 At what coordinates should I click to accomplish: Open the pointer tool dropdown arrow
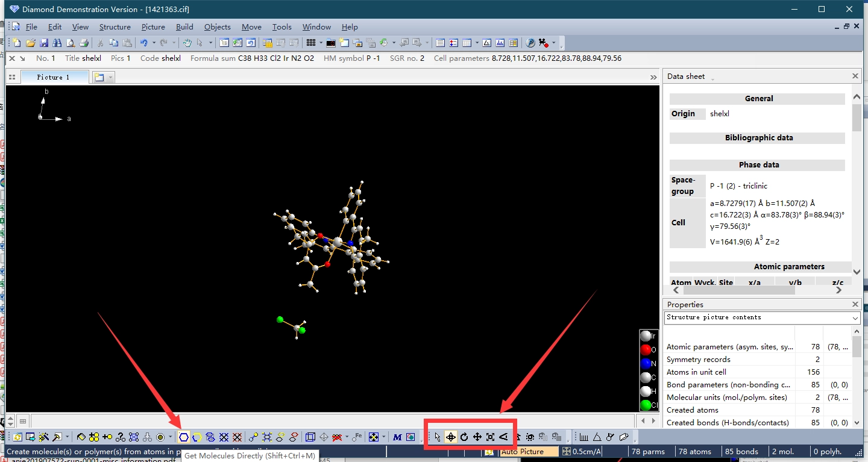pyautogui.click(x=210, y=43)
